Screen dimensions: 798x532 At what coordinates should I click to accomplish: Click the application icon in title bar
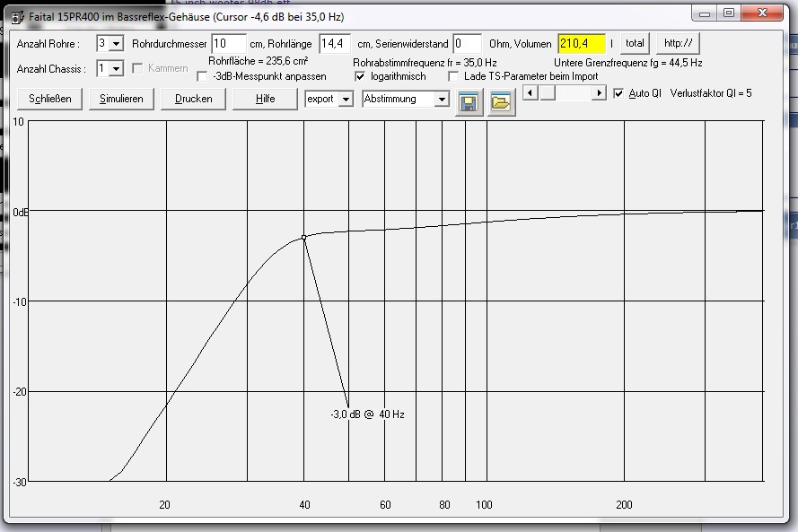click(18, 17)
